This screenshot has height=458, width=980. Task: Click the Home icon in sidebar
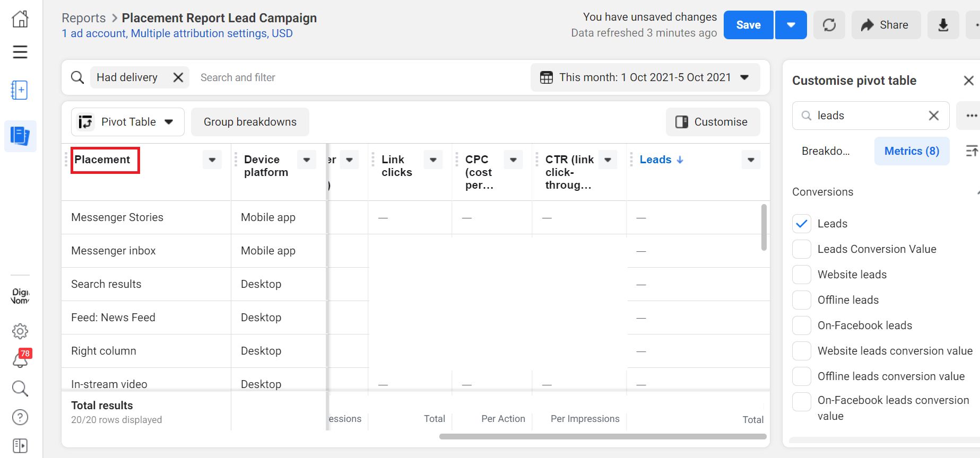(20, 19)
